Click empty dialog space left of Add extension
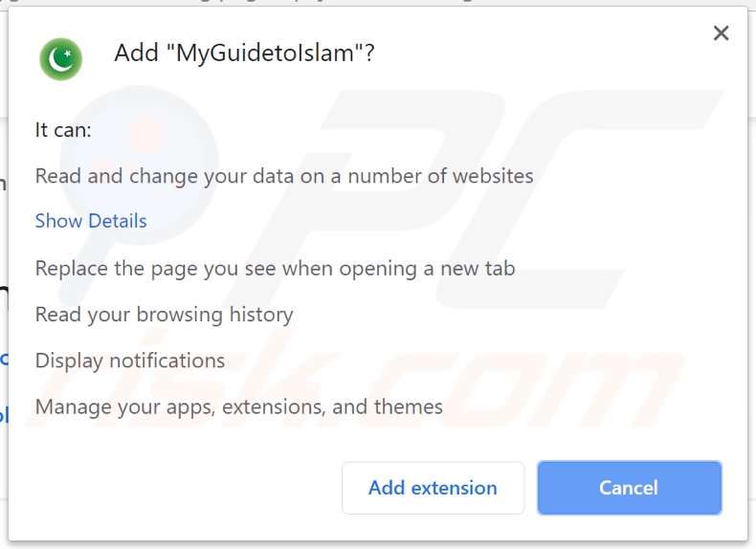The height and width of the screenshot is (549, 756). click(x=182, y=488)
